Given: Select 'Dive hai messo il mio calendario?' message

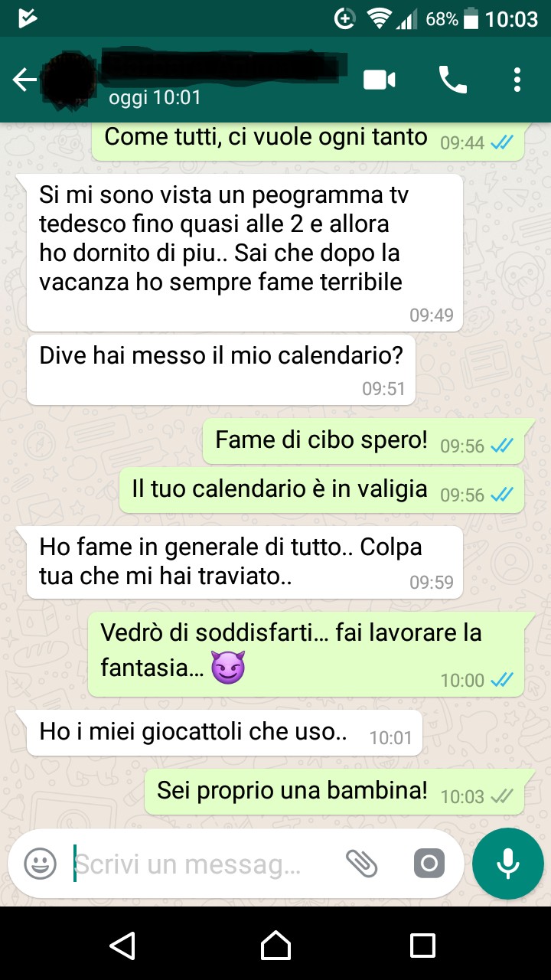Looking at the screenshot, I should (x=221, y=369).
